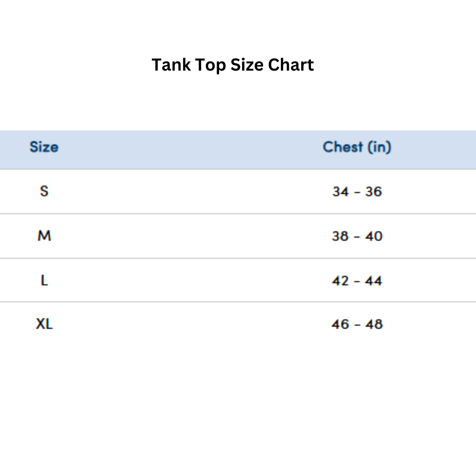Select the M size cell
The width and height of the screenshot is (476, 476).
[44, 236]
